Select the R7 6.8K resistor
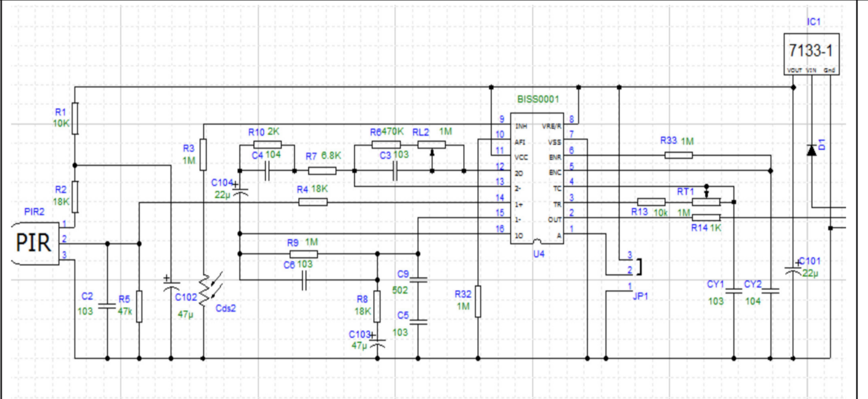Image resolution: width=868 pixels, height=399 pixels. coord(322,171)
